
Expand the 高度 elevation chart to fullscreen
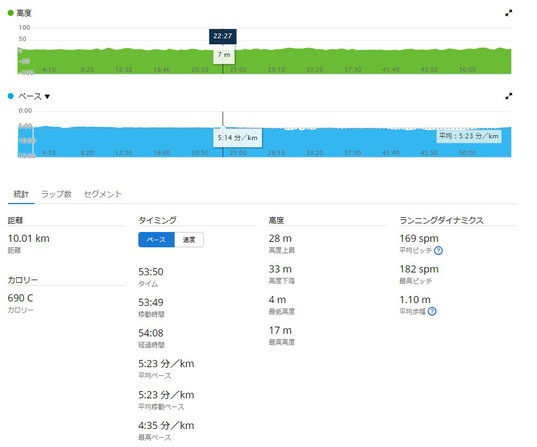pyautogui.click(x=509, y=13)
